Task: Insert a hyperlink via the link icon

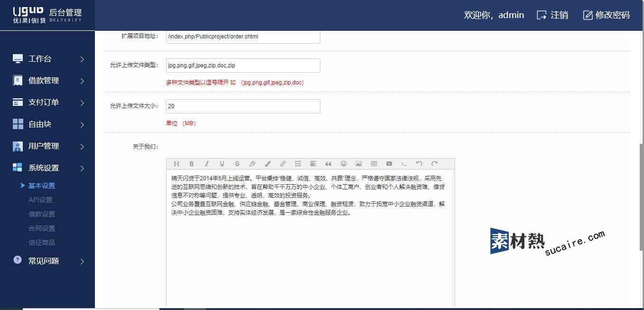Action: 283,164
